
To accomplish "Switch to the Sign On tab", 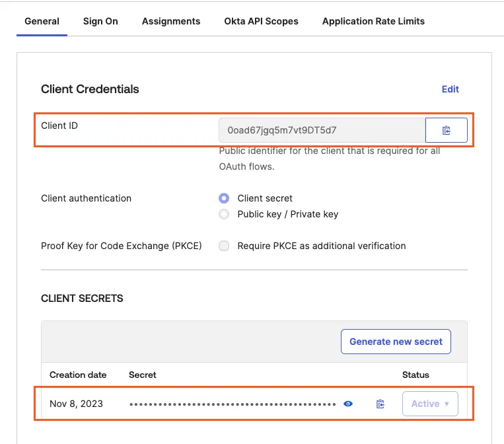I will coord(100,21).
